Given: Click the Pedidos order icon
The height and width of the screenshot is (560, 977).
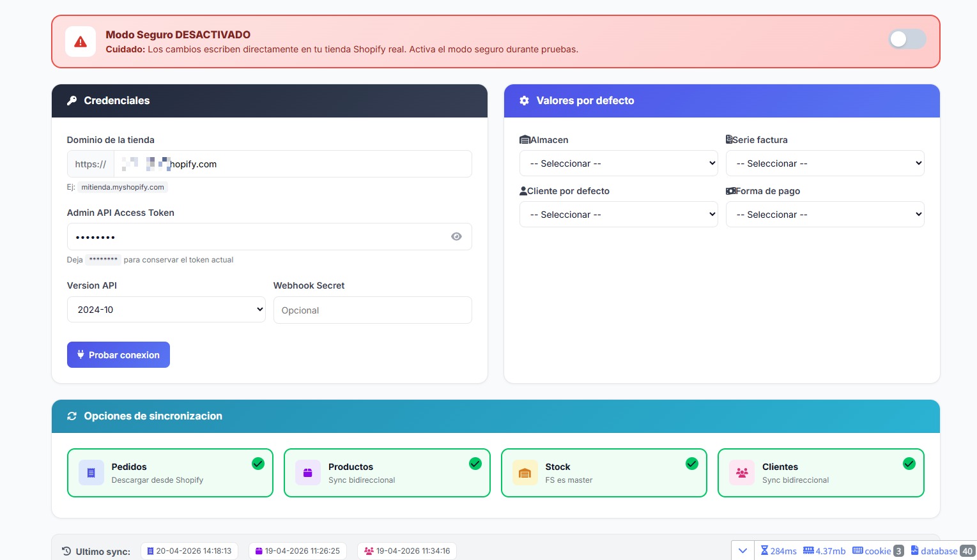Looking at the screenshot, I should [x=91, y=473].
